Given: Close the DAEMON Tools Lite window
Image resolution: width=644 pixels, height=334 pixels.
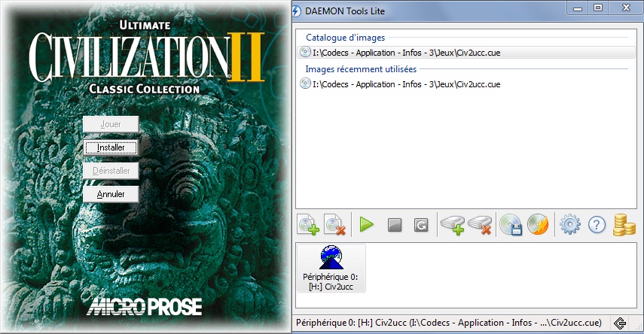Looking at the screenshot, I should [x=626, y=8].
